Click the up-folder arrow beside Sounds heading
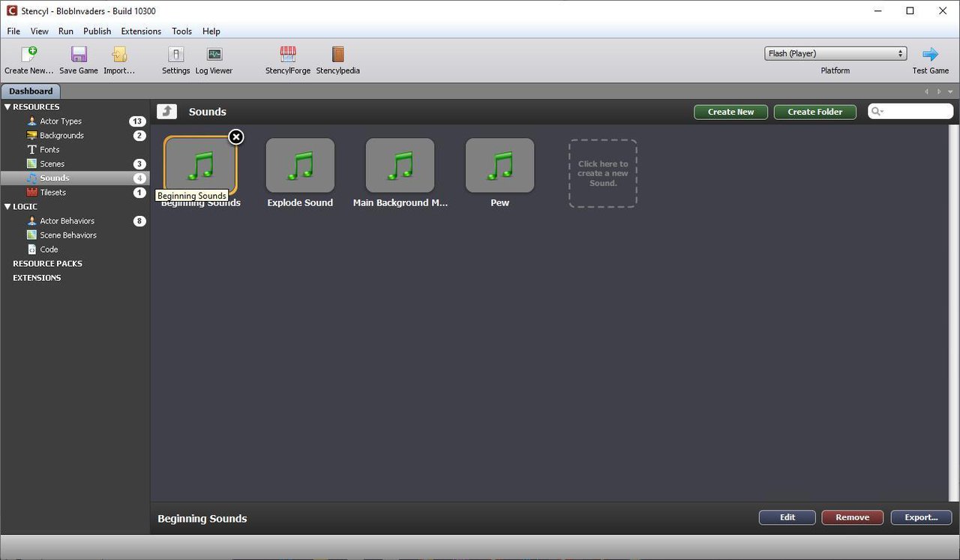Viewport: 960px width, 560px height. click(166, 112)
